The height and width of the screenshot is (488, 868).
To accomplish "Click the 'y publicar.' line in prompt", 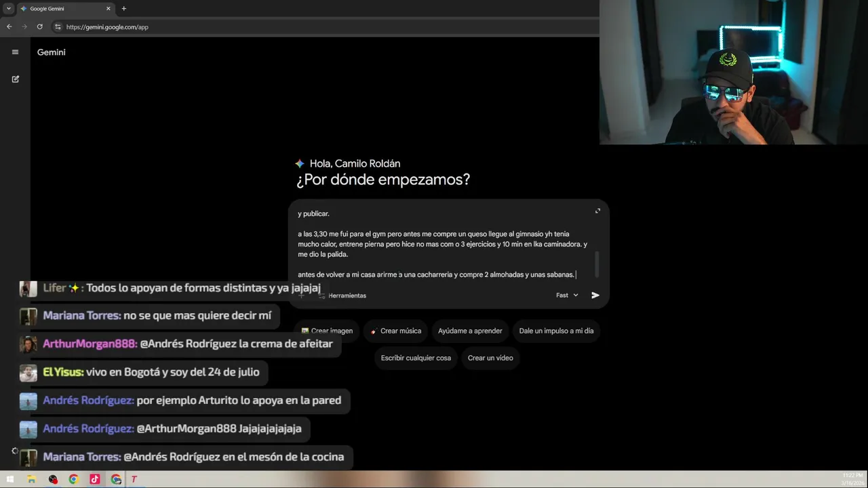I will point(313,213).
